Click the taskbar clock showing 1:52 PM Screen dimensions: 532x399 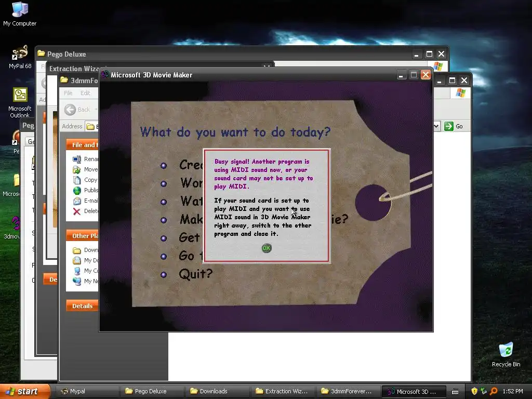(513, 391)
